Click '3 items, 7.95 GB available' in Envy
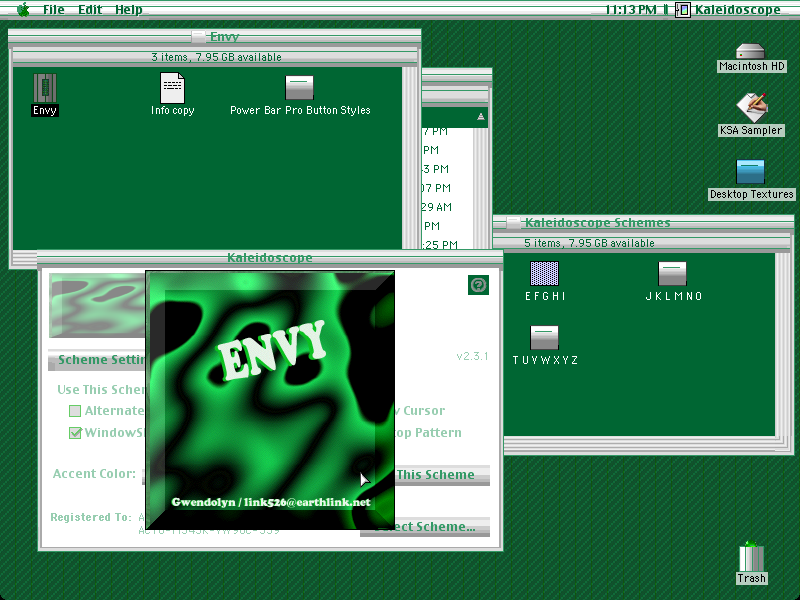The height and width of the screenshot is (600, 800). coord(216,57)
